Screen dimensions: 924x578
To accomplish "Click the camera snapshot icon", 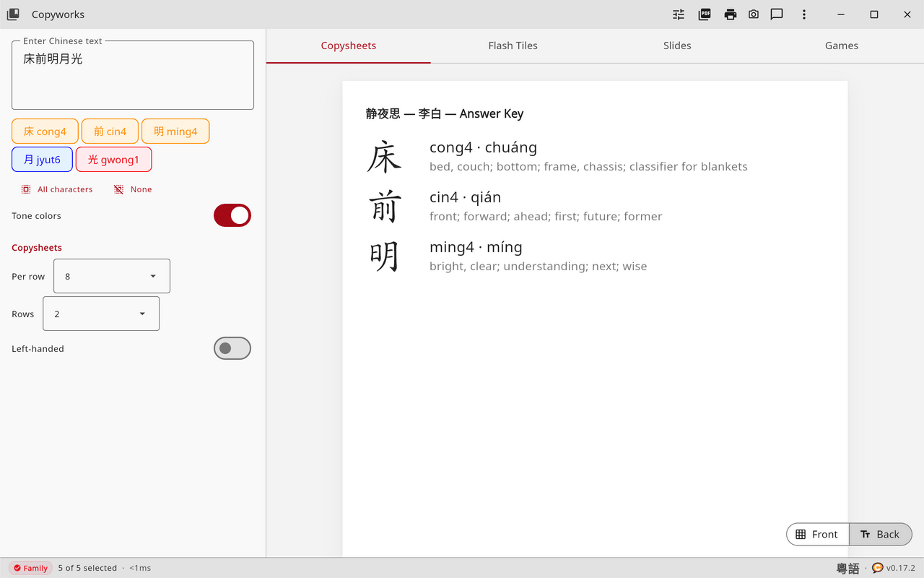I will 754,14.
